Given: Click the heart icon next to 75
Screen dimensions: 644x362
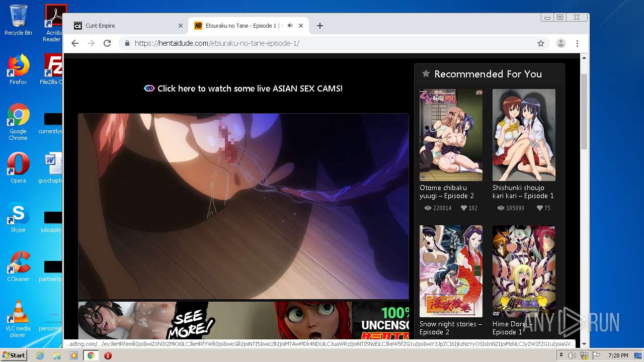Looking at the screenshot, I should [540, 208].
